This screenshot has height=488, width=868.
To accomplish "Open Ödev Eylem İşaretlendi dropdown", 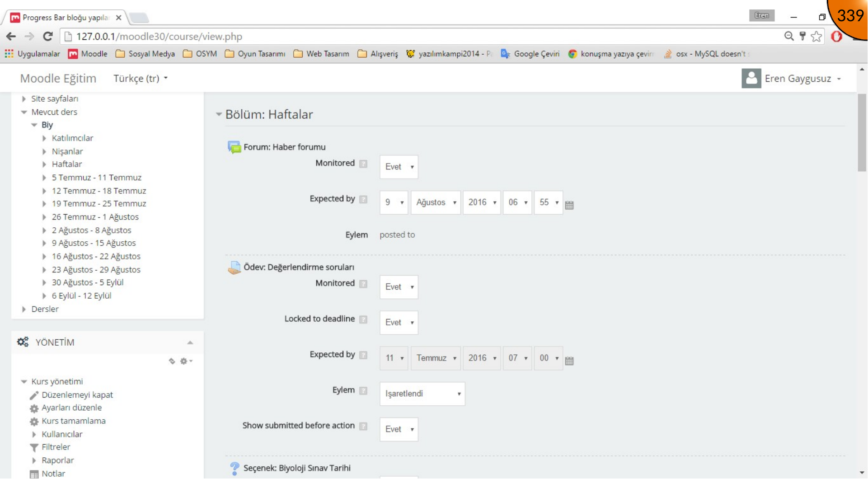I will point(422,394).
